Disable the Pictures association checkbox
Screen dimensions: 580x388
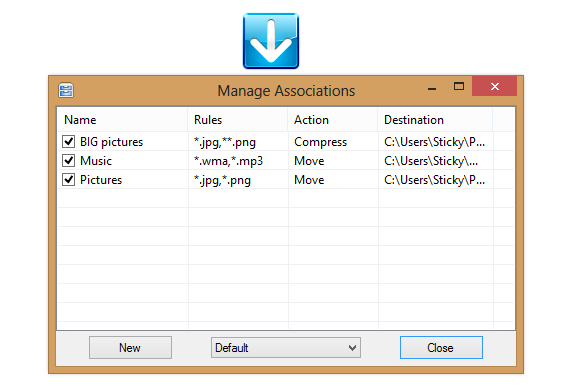[x=68, y=179]
